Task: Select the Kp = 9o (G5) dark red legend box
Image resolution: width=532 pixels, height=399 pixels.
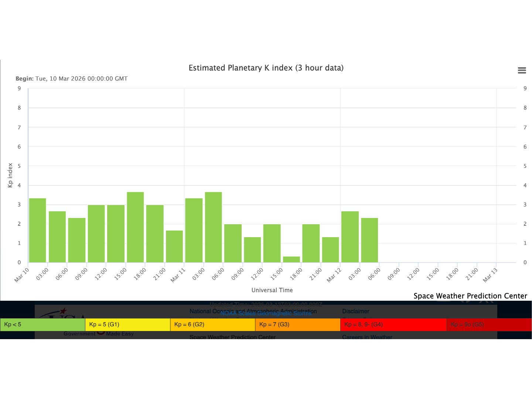Action: coord(489,324)
